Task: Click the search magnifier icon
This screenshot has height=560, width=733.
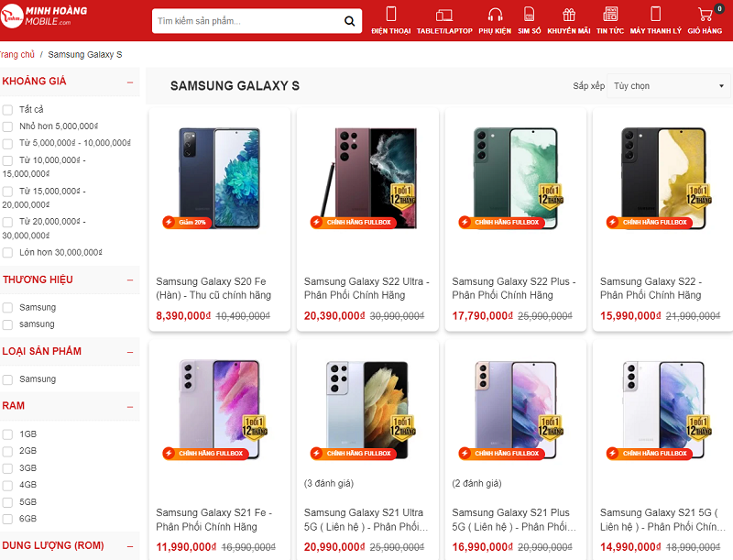Action: coord(349,21)
